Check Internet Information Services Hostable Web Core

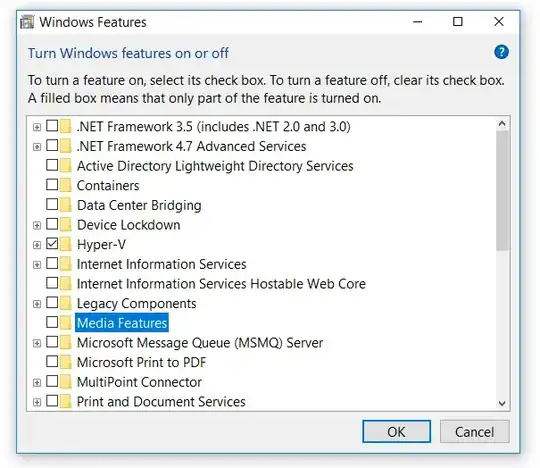[52, 283]
